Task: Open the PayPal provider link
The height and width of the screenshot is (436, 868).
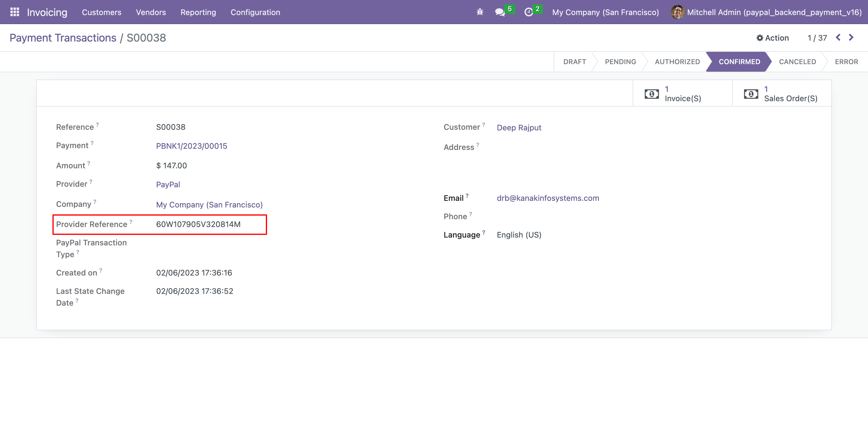Action: (168, 185)
